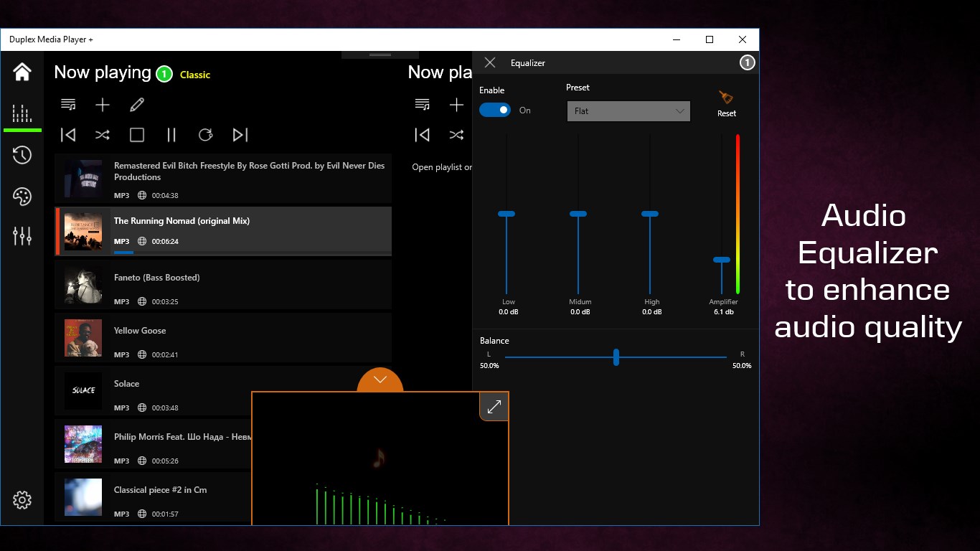Toggle repeat mode in first player
The width and height of the screenshot is (980, 551).
coord(206,135)
